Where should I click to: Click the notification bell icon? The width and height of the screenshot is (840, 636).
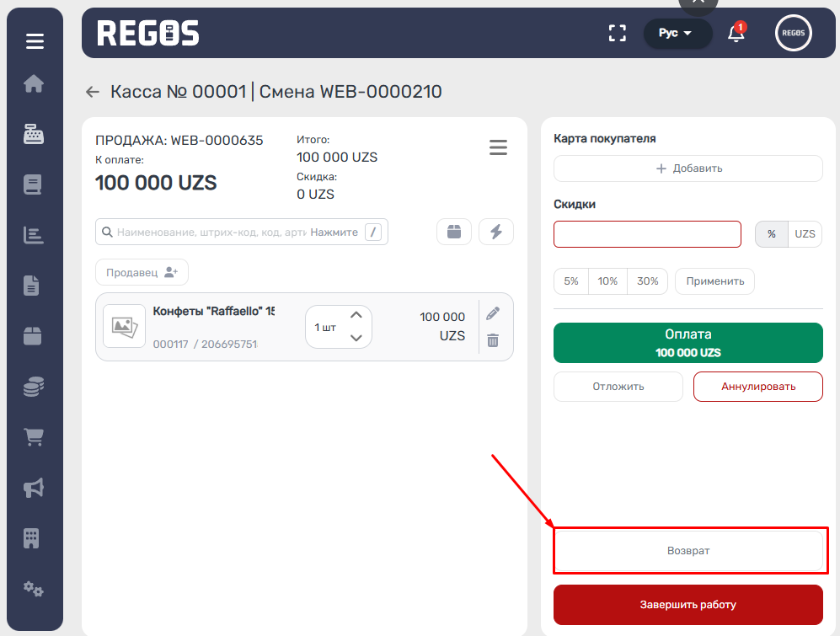(x=736, y=34)
